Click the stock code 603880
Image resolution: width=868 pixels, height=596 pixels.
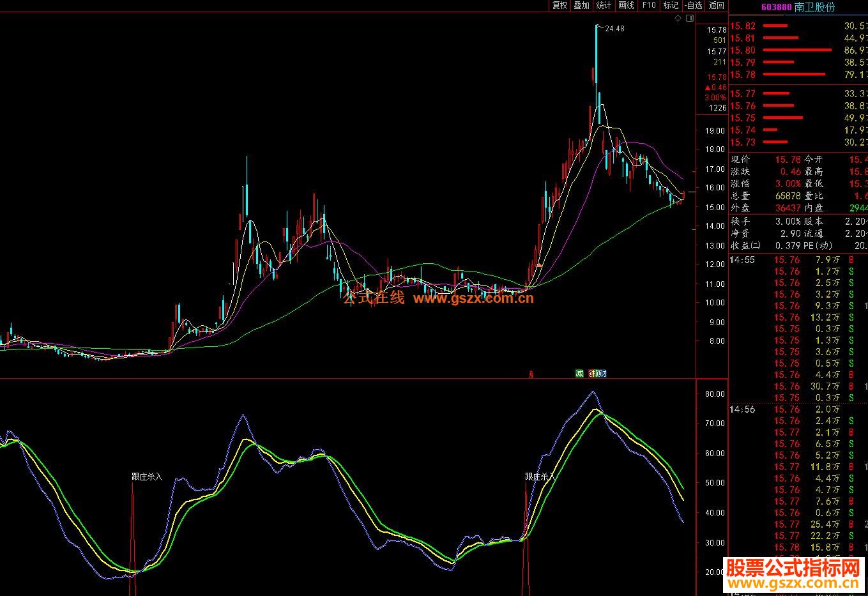(777, 8)
